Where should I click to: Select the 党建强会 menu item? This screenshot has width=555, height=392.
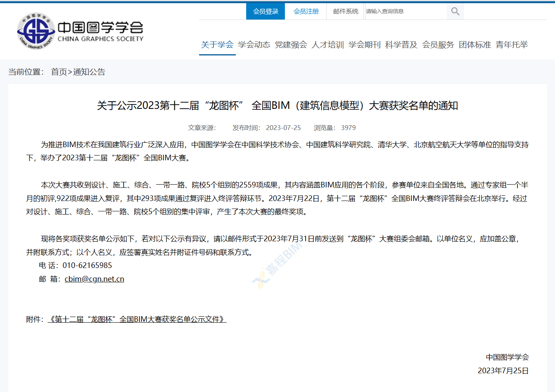pyautogui.click(x=291, y=45)
